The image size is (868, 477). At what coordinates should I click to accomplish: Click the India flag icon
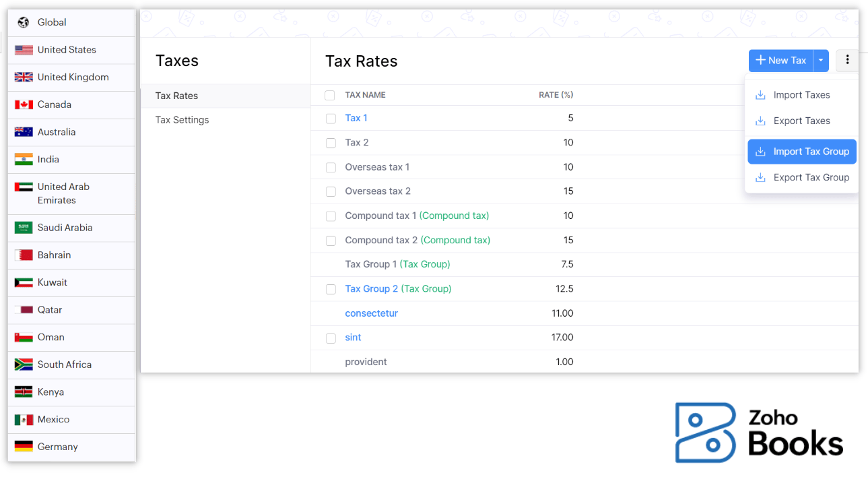pyautogui.click(x=24, y=160)
